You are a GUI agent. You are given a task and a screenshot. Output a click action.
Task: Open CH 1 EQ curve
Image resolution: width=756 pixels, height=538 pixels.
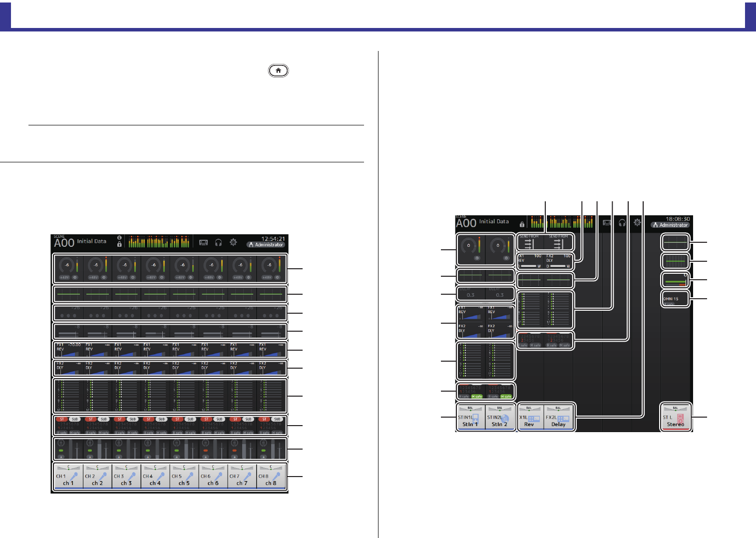pyautogui.click(x=68, y=295)
